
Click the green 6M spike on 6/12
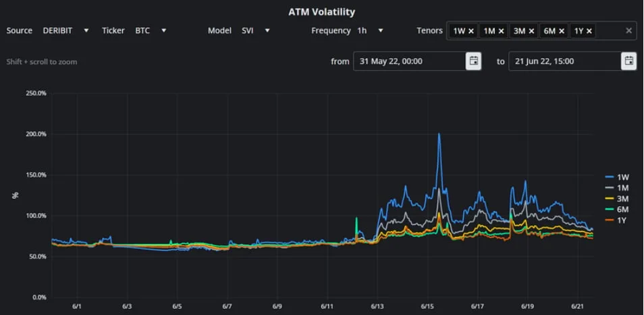pos(356,219)
